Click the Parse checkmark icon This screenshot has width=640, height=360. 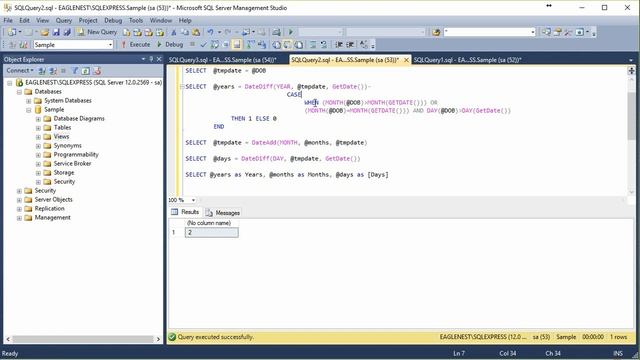[204, 44]
